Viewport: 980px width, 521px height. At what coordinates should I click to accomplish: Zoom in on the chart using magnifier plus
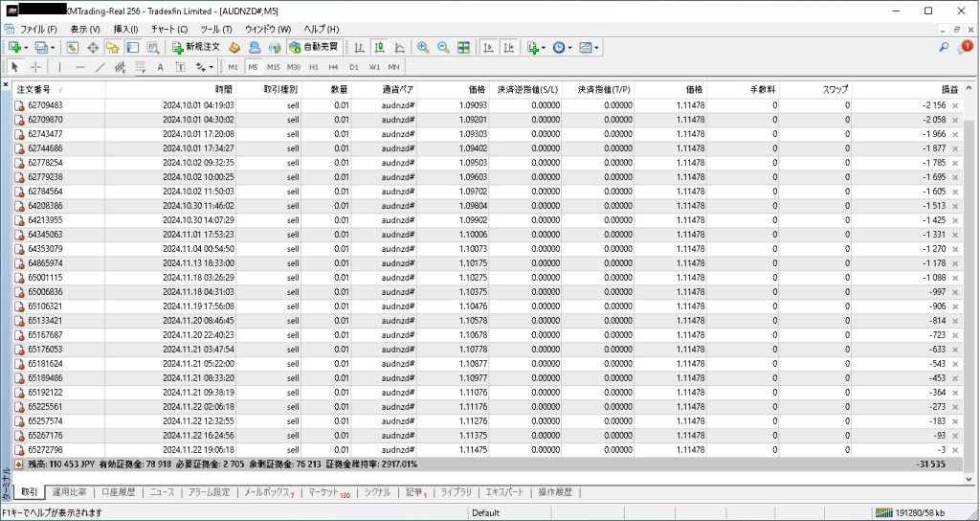423,47
